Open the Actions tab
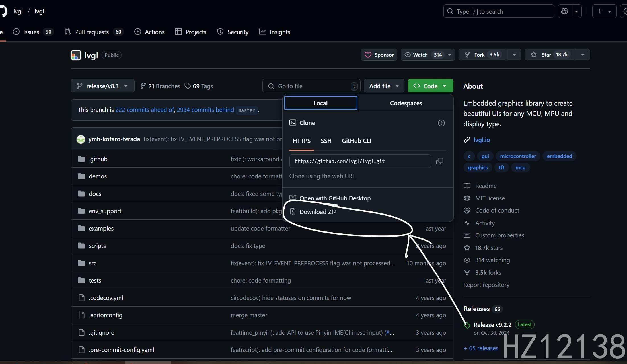627x364 pixels. click(149, 32)
